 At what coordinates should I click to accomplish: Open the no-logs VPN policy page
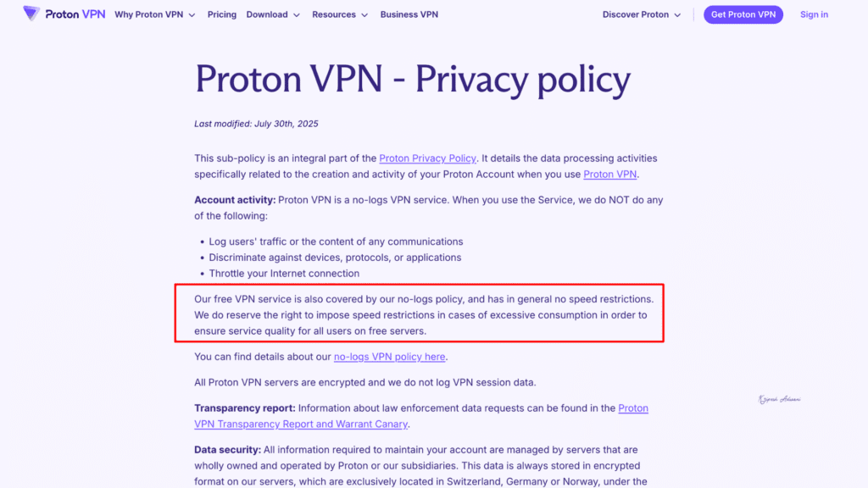(389, 356)
